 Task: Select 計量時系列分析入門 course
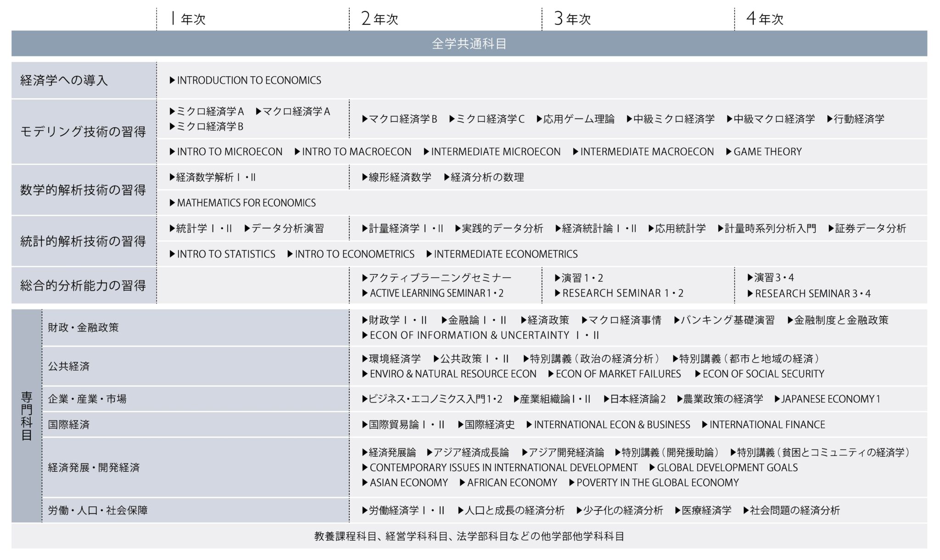point(767,229)
